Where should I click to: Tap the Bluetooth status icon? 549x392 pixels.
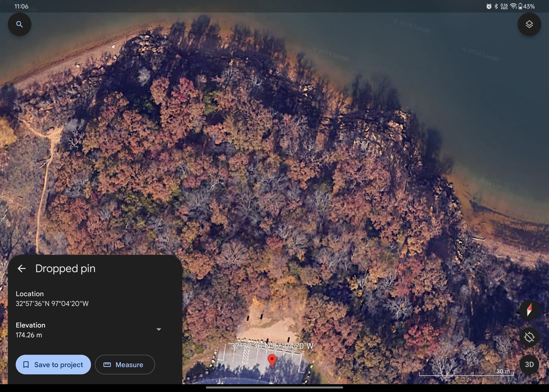(496, 6)
